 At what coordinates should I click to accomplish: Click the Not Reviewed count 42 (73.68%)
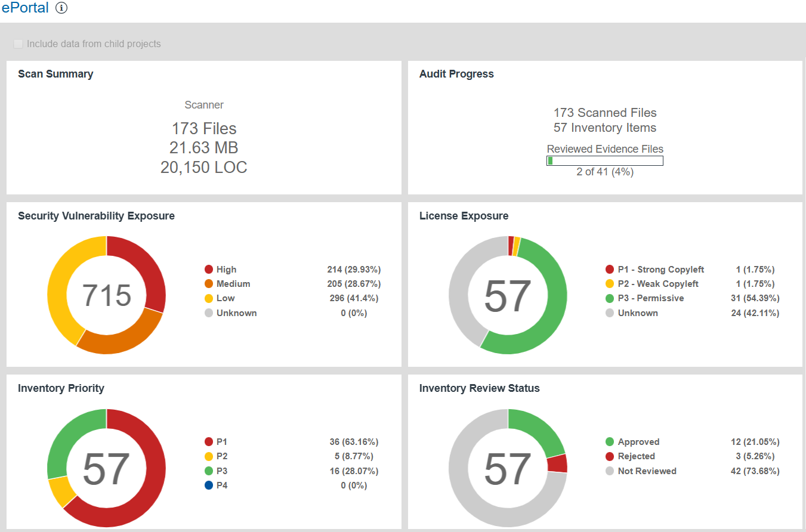click(x=755, y=471)
